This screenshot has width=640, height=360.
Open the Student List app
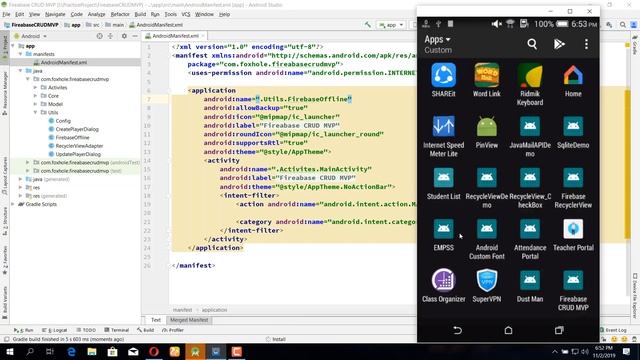click(x=443, y=178)
